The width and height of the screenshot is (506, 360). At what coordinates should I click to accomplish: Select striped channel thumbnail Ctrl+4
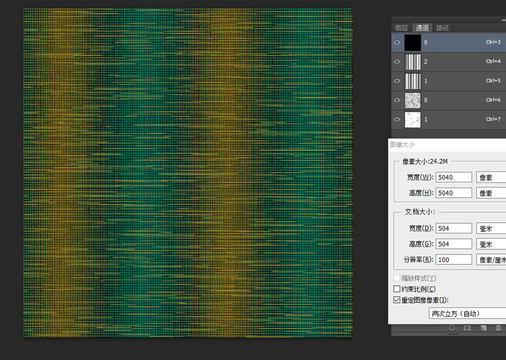pos(413,62)
